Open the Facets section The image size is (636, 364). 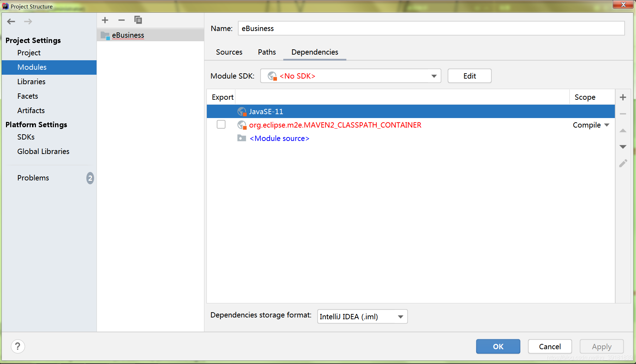(x=27, y=96)
